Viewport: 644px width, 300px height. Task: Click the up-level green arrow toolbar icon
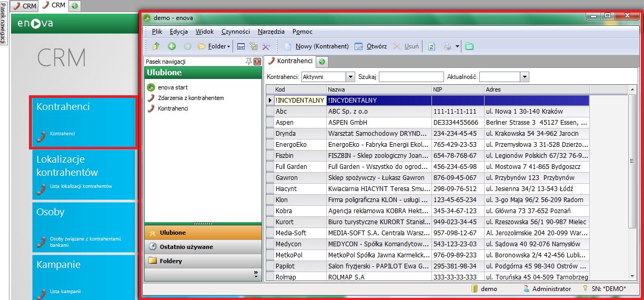pyautogui.click(x=156, y=46)
